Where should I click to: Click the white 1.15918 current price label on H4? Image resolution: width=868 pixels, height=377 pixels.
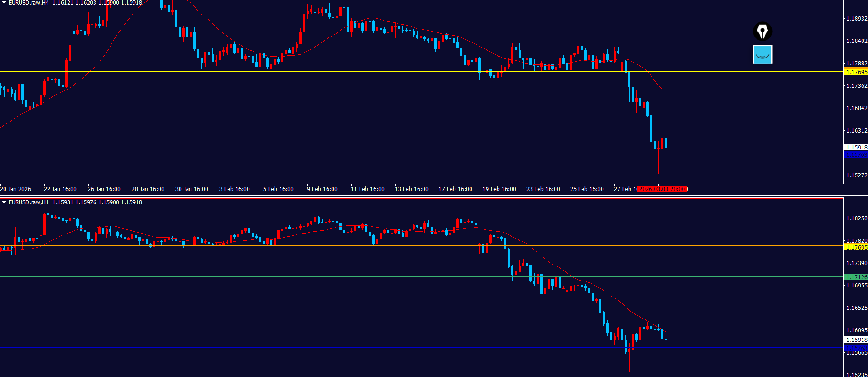pyautogui.click(x=856, y=147)
